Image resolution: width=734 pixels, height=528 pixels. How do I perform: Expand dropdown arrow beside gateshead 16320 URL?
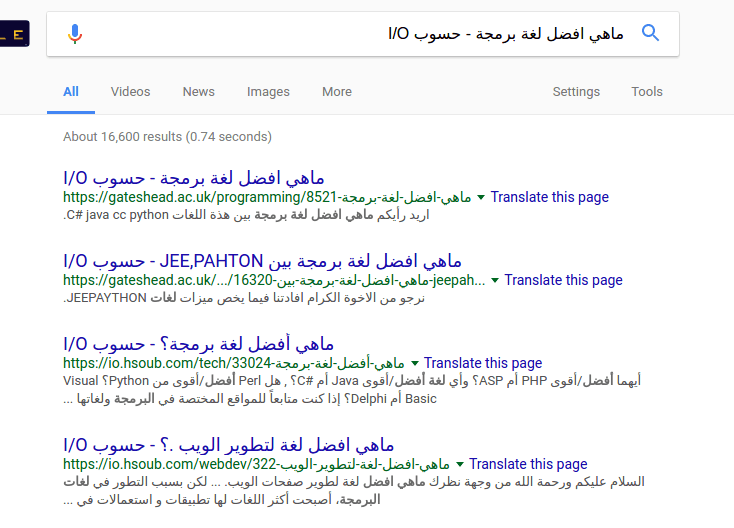(495, 281)
